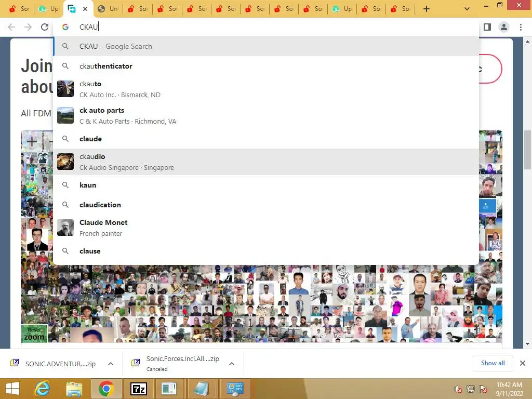Close the active tab
The height and width of the screenshot is (399, 532).
(x=85, y=9)
